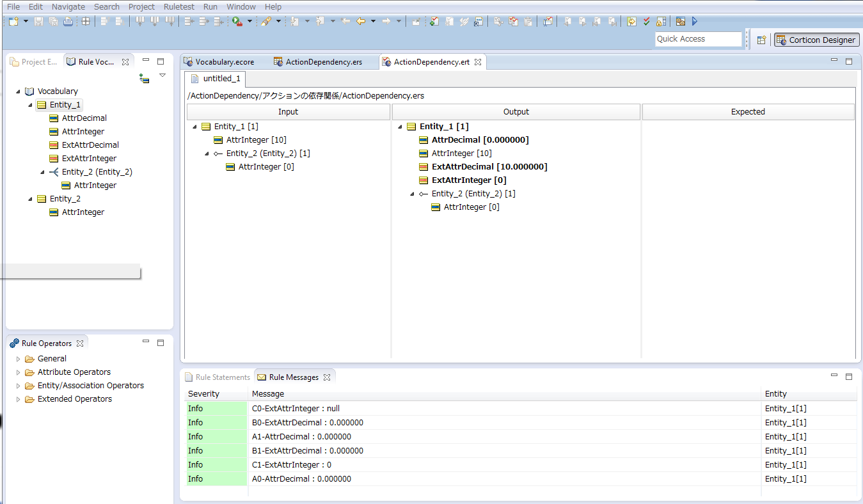Click the New file toolbar icon
The image size is (863, 504).
click(13, 21)
